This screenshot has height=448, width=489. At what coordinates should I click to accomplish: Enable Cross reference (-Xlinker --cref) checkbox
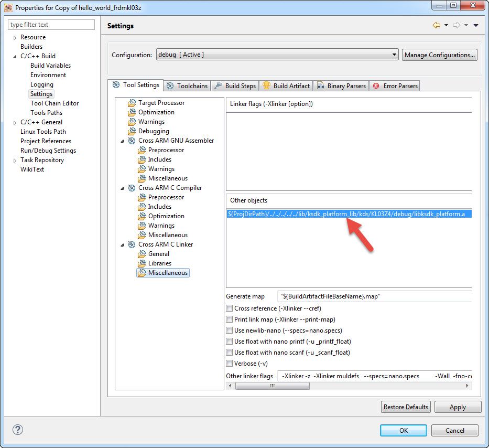click(230, 308)
